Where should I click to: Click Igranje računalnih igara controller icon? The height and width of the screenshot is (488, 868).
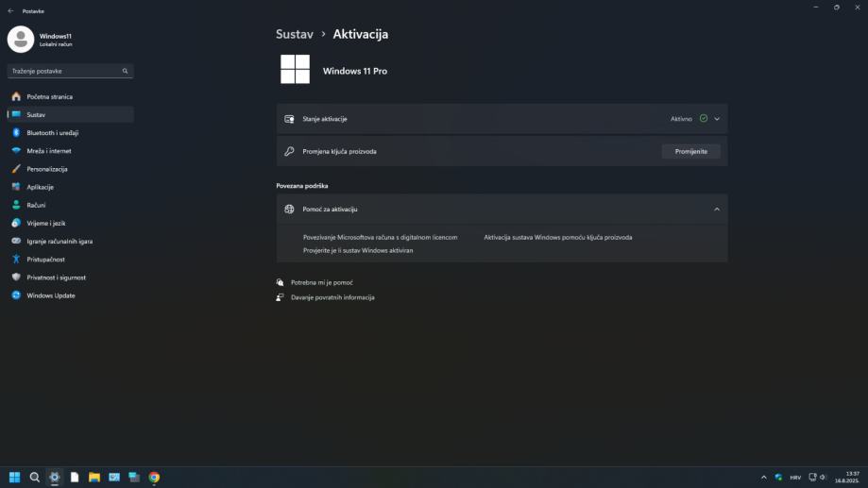tap(16, 242)
